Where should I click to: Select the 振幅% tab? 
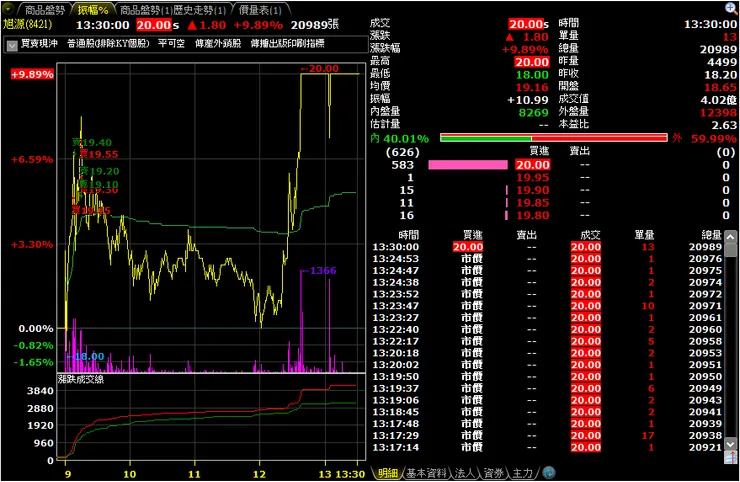(92, 10)
